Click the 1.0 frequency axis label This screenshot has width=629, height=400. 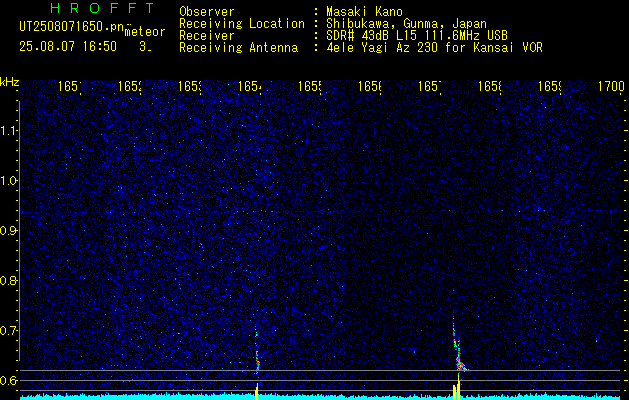point(8,181)
